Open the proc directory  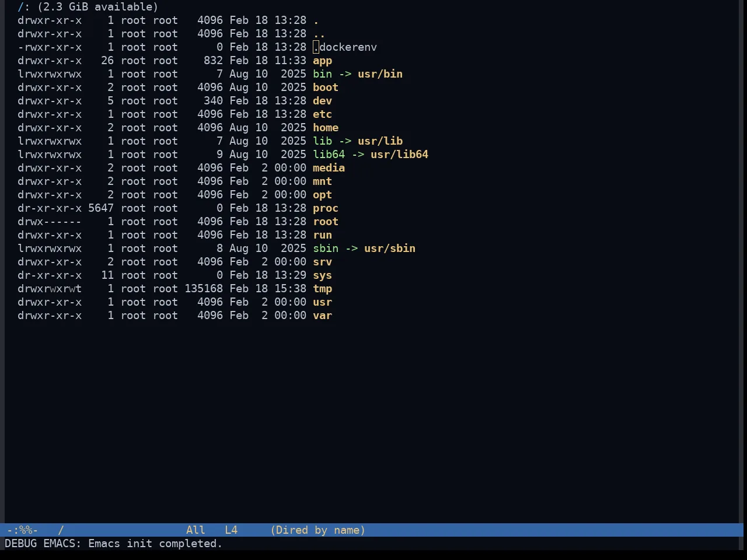[326, 208]
